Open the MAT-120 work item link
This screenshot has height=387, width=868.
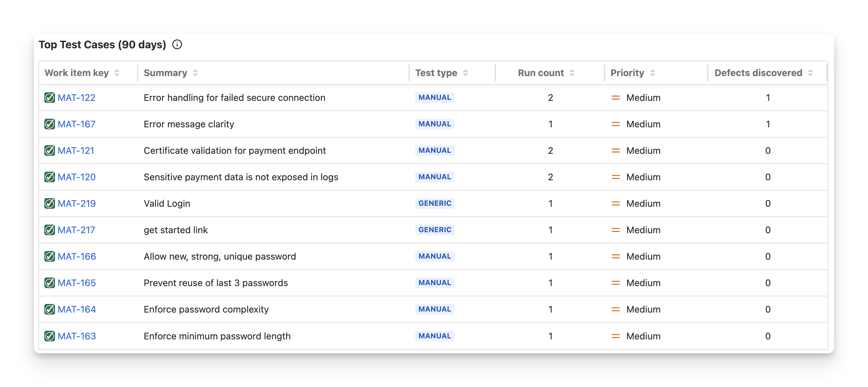pyautogui.click(x=76, y=177)
